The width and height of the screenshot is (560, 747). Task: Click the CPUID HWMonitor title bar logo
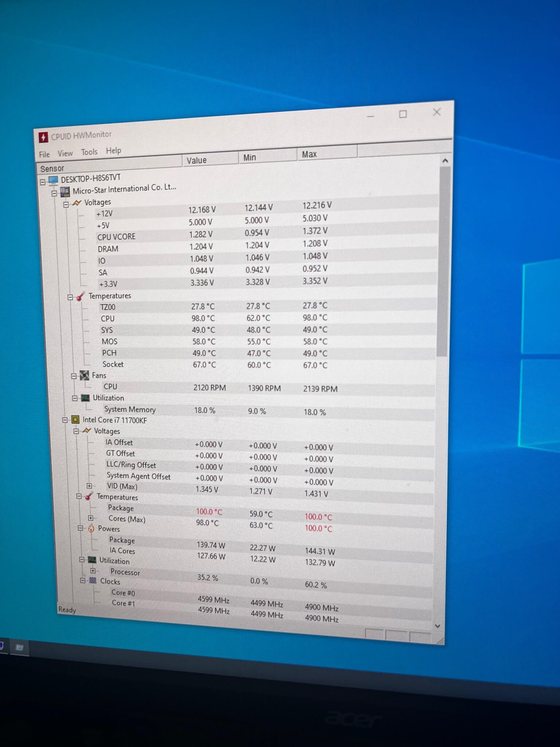coord(43,137)
